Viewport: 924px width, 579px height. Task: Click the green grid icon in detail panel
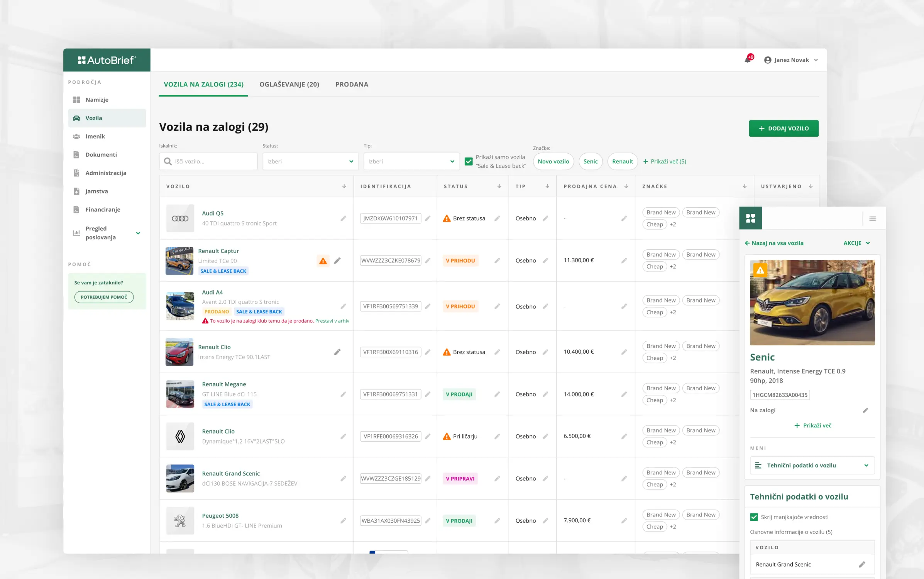click(x=750, y=218)
